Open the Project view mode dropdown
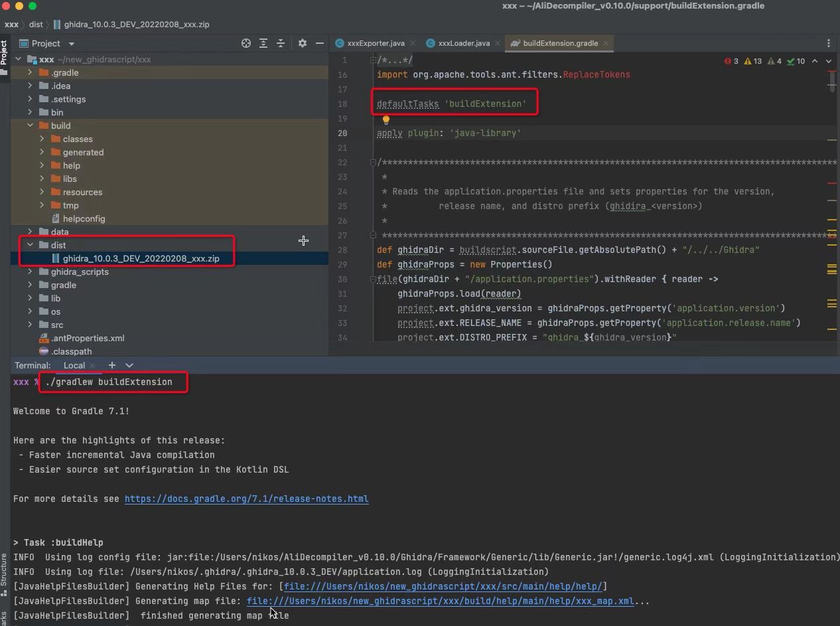 (71, 44)
